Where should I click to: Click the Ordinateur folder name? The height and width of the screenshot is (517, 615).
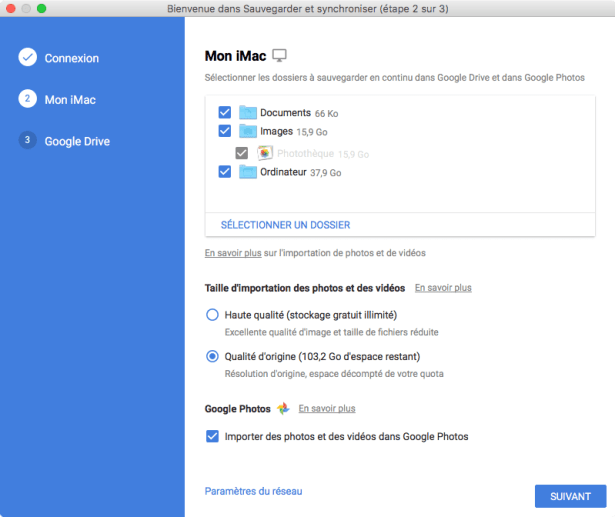(283, 172)
